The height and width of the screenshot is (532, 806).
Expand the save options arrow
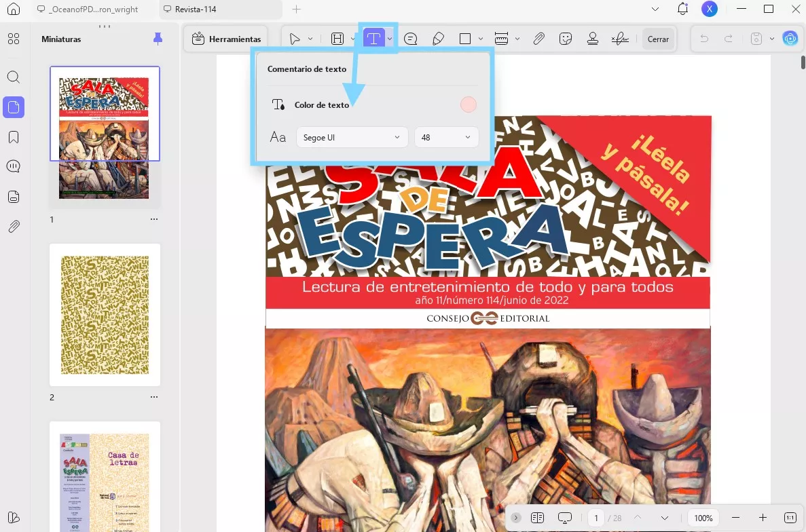click(771, 39)
